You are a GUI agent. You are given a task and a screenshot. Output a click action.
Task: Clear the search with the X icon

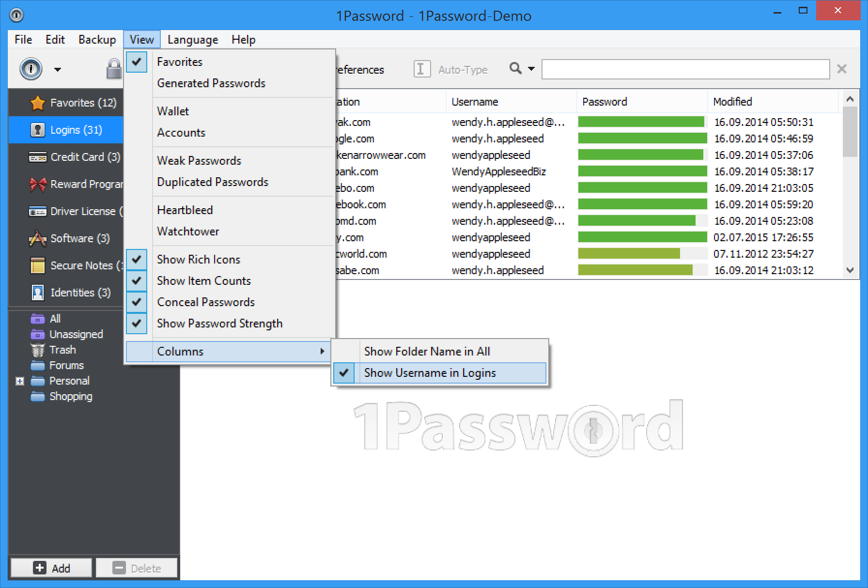tap(842, 69)
